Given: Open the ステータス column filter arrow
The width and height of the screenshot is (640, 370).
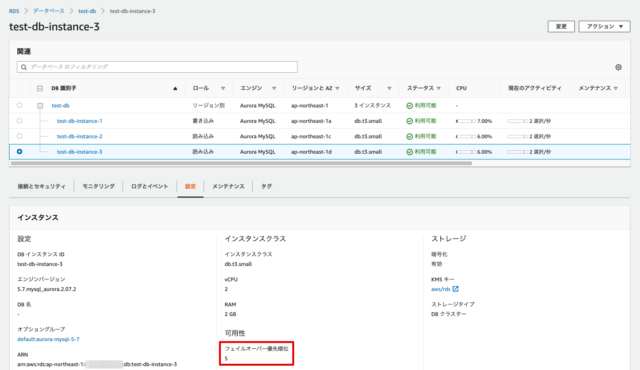Looking at the screenshot, I should point(438,88).
